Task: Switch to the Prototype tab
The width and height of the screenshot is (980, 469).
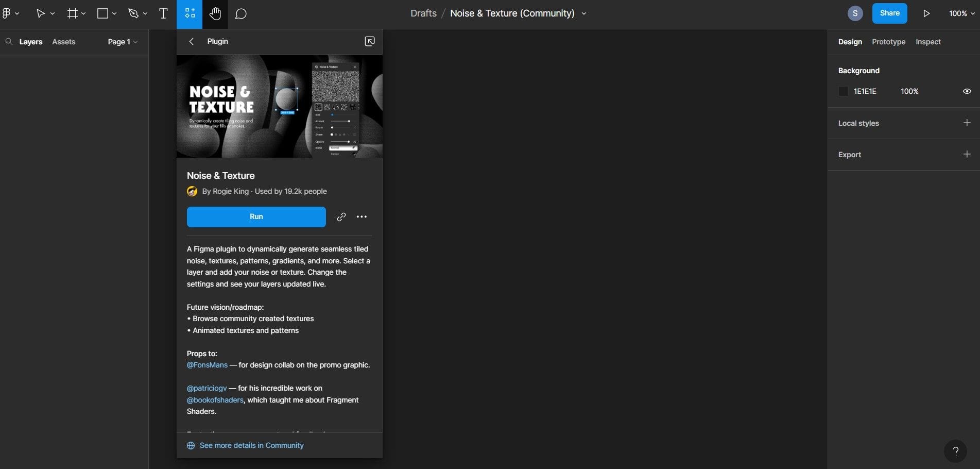Action: [888, 42]
